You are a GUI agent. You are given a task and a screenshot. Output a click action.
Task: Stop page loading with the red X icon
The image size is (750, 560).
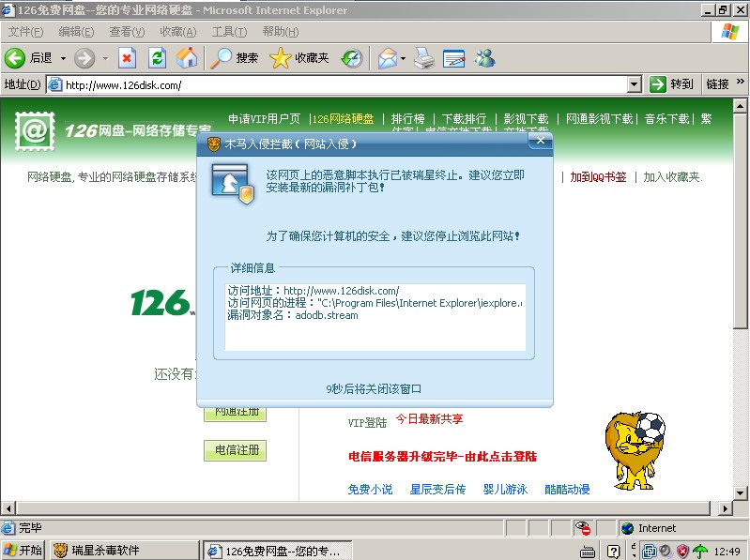pos(127,58)
